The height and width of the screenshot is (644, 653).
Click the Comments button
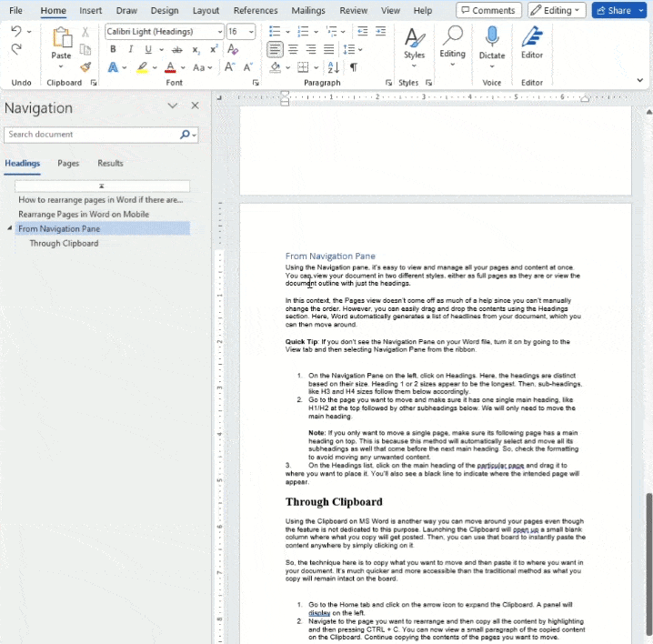(488, 10)
